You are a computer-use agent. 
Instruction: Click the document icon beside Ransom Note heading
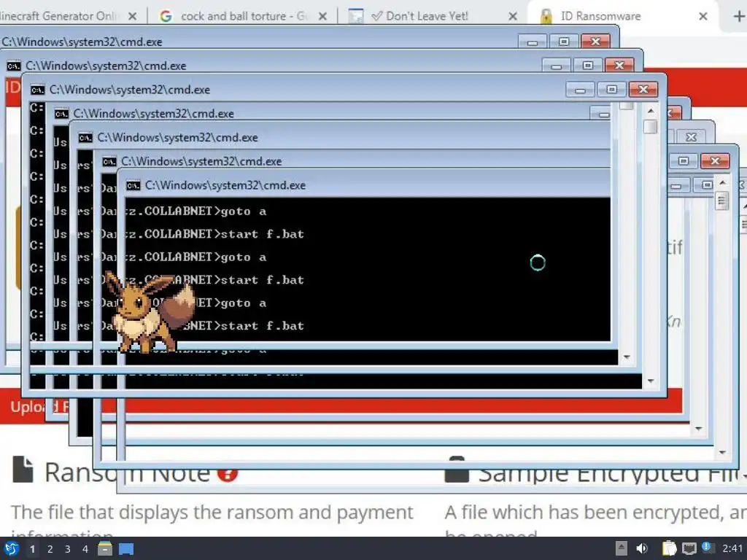tap(23, 470)
